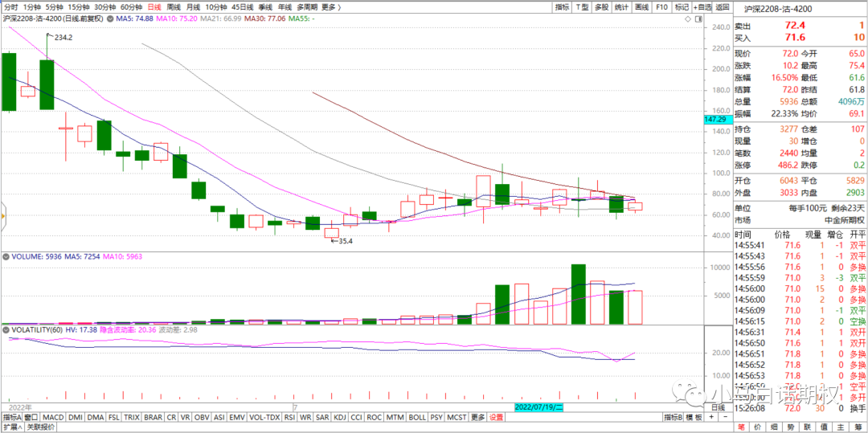The image size is (868, 433).
Task: Click the gear icon beside VOLUME label
Action: (x=5, y=258)
